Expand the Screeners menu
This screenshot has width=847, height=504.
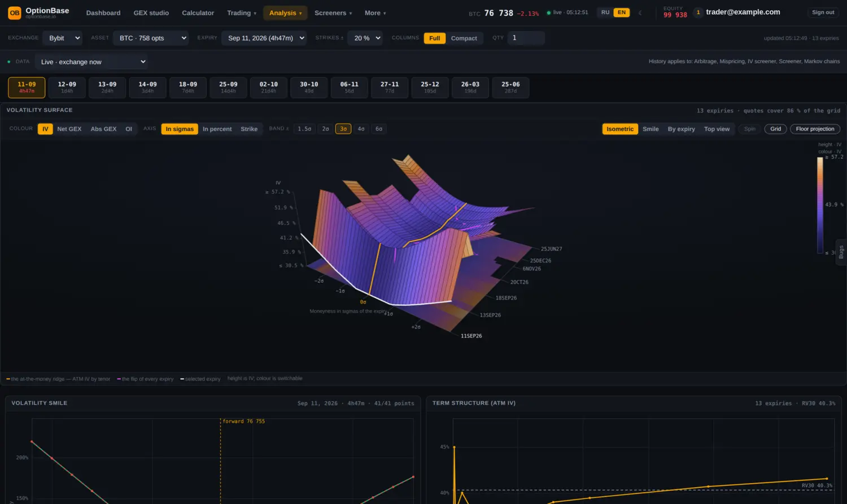pos(333,13)
